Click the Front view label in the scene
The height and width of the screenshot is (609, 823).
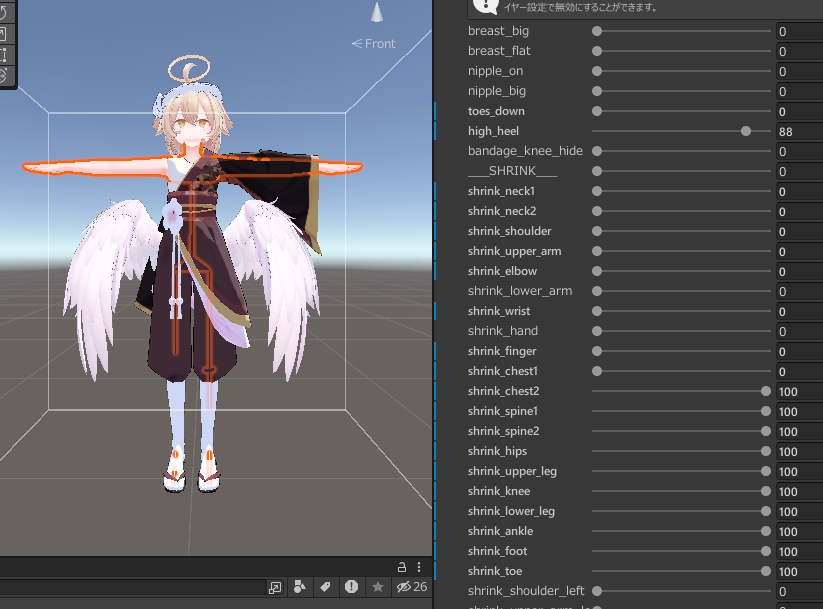[373, 43]
